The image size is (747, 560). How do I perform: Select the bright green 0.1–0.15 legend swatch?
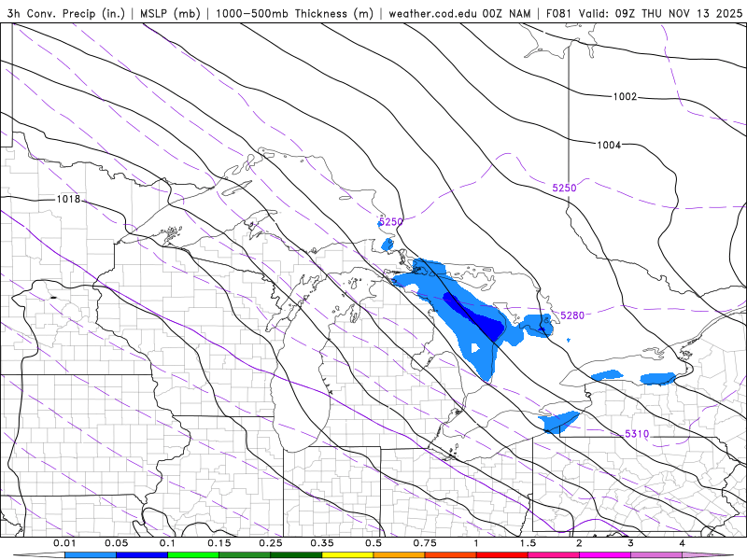(x=193, y=555)
